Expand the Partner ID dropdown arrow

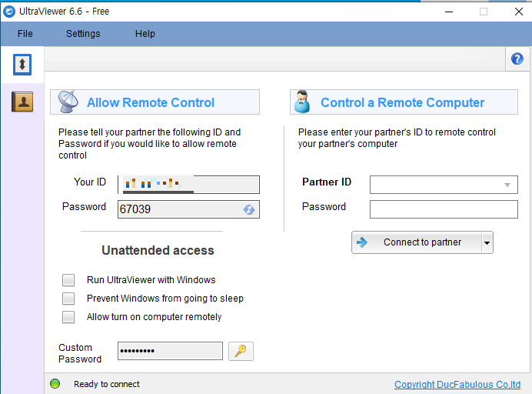tap(507, 185)
